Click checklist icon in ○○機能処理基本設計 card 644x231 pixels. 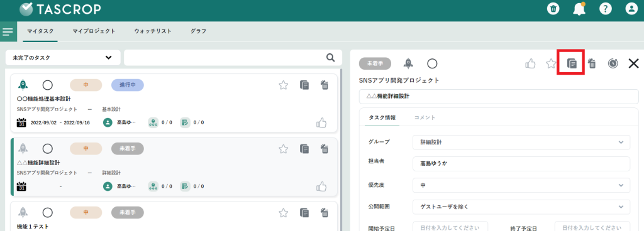[185, 122]
